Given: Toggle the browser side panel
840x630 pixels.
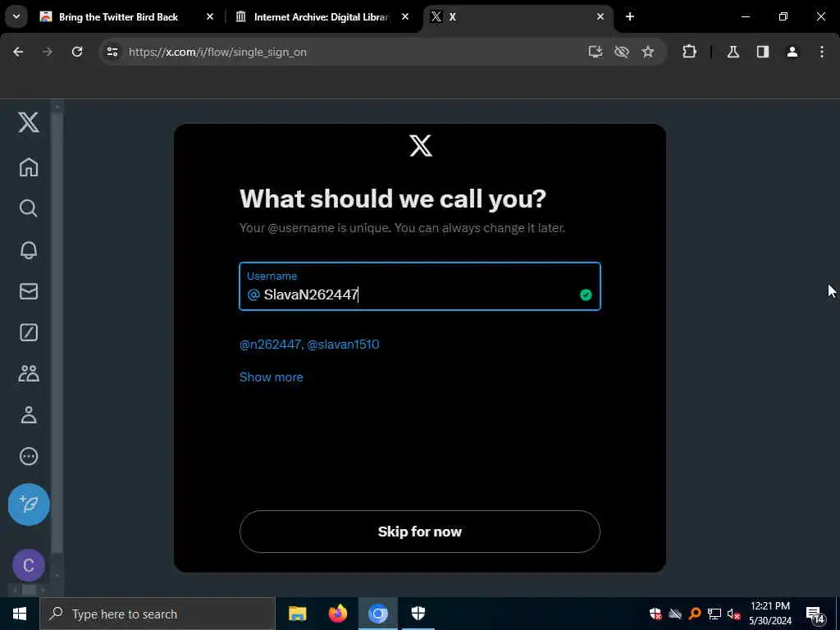Looking at the screenshot, I should (763, 52).
